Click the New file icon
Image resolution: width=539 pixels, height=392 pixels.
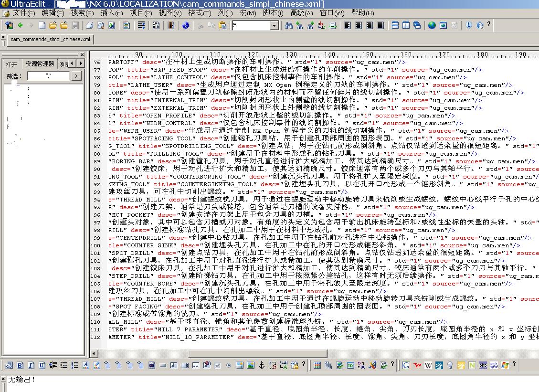tap(42, 25)
